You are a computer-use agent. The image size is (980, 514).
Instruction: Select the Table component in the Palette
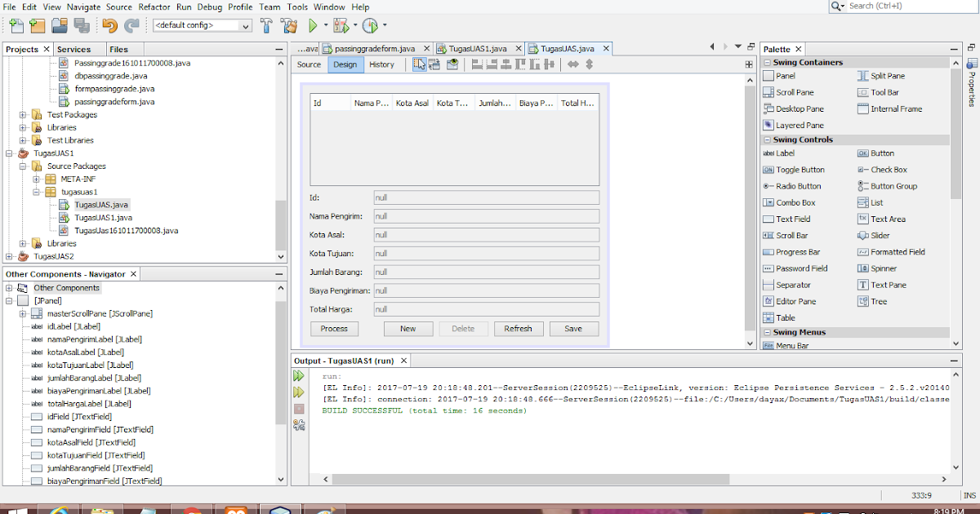pos(786,317)
